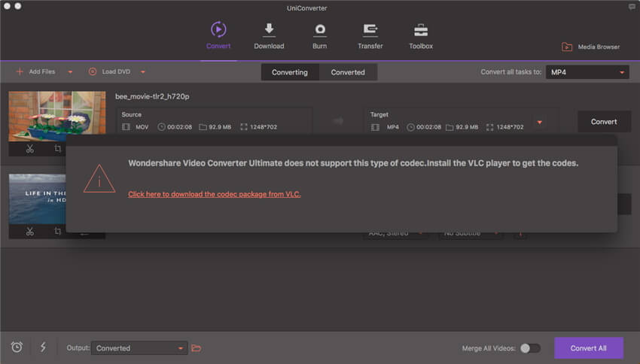Switch to the Converting tab
This screenshot has height=364, width=640.
pyautogui.click(x=290, y=72)
